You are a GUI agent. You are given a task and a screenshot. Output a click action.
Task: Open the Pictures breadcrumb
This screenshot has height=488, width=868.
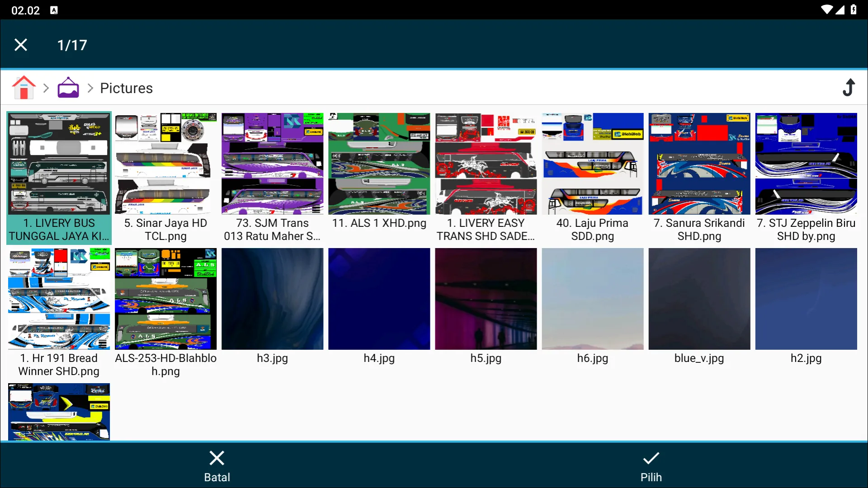[126, 88]
